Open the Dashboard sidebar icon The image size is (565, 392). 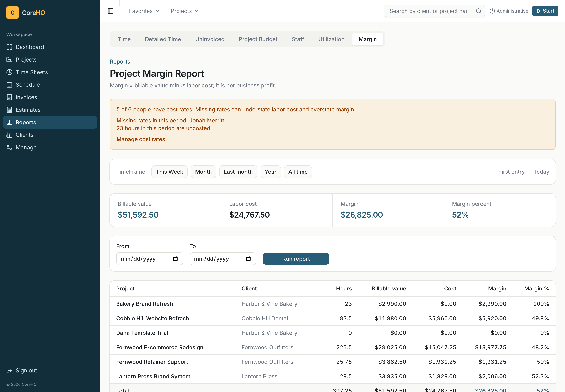tap(9, 47)
